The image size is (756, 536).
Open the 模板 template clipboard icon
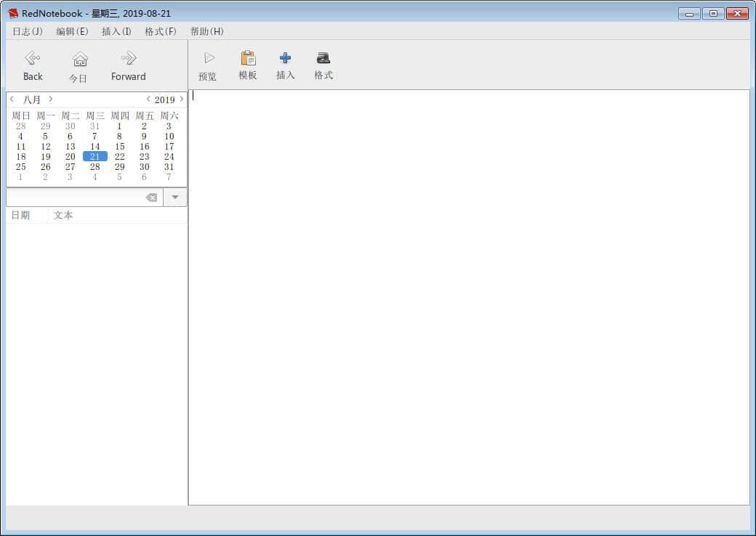(248, 58)
